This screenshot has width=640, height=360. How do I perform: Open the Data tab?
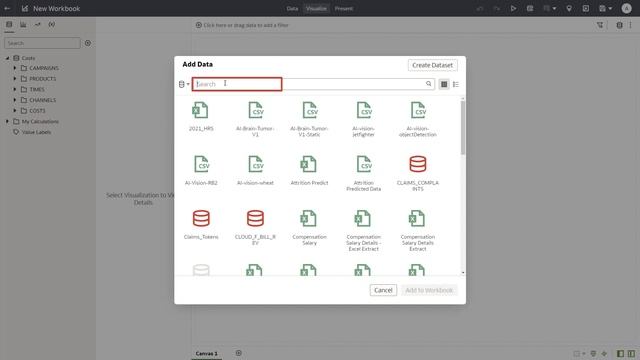pyautogui.click(x=292, y=8)
